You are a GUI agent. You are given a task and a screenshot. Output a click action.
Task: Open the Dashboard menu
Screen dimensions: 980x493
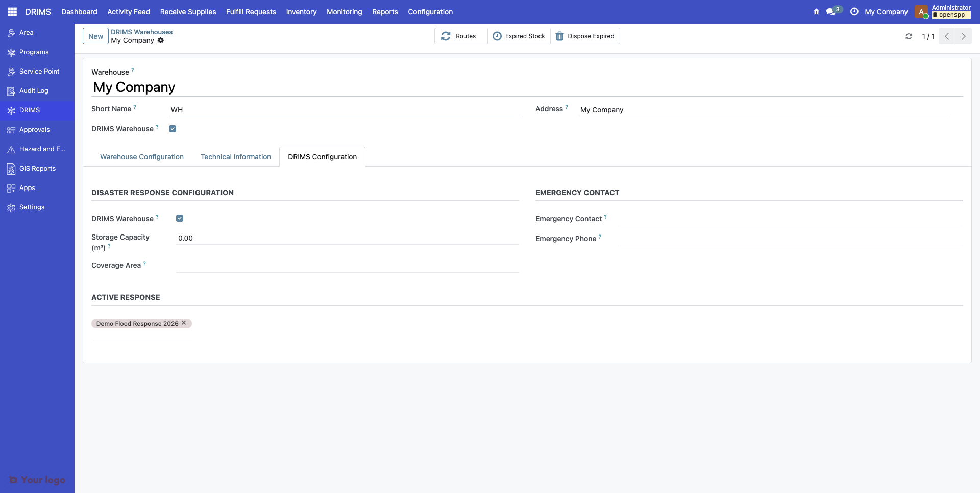click(x=79, y=12)
